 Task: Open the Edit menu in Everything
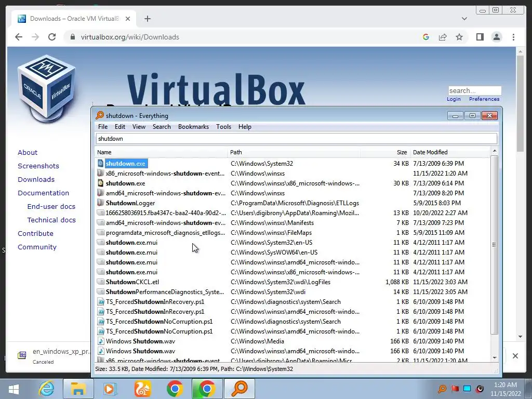pos(120,127)
